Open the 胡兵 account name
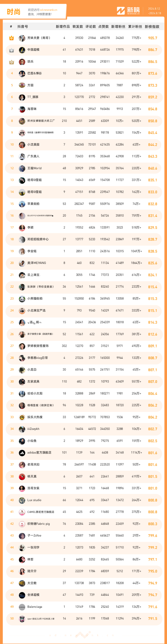Screen dimensions: 167x644 pos(30,62)
